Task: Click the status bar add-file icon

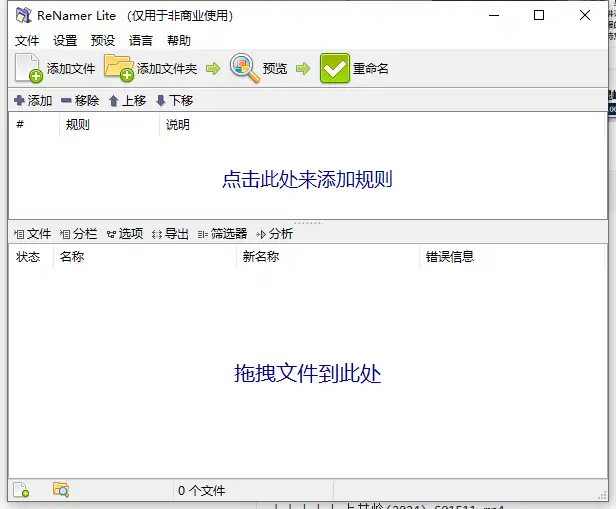Action: pos(21,490)
